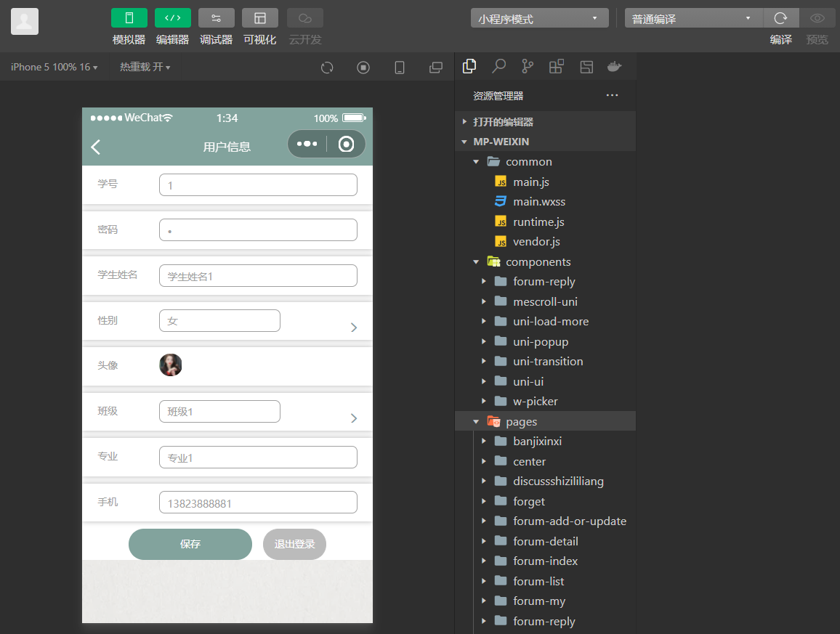Open vendor.js file

[x=546, y=242]
